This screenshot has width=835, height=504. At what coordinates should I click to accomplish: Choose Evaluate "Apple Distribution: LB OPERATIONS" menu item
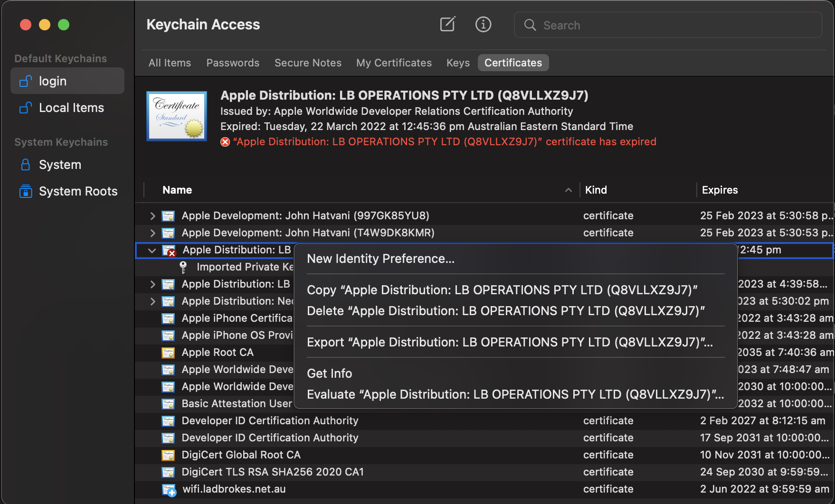516,394
